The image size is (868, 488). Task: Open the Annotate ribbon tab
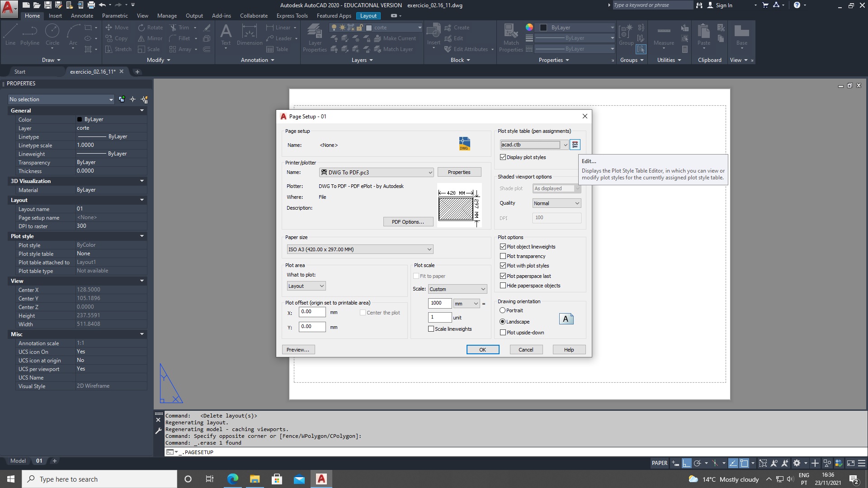pyautogui.click(x=82, y=16)
